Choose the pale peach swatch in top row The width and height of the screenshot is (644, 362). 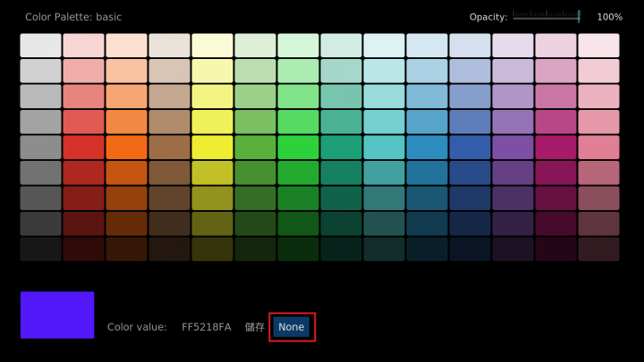click(126, 46)
